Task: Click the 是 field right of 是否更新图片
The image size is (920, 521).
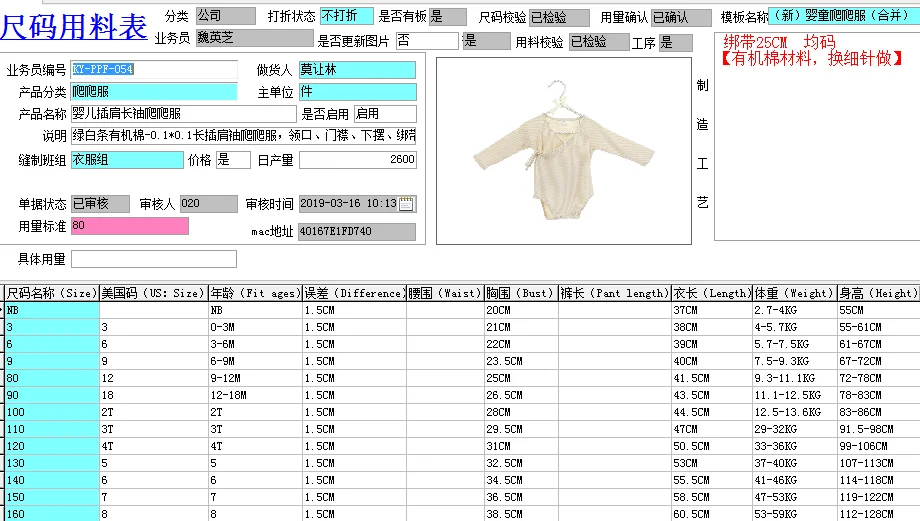Action: click(x=486, y=40)
